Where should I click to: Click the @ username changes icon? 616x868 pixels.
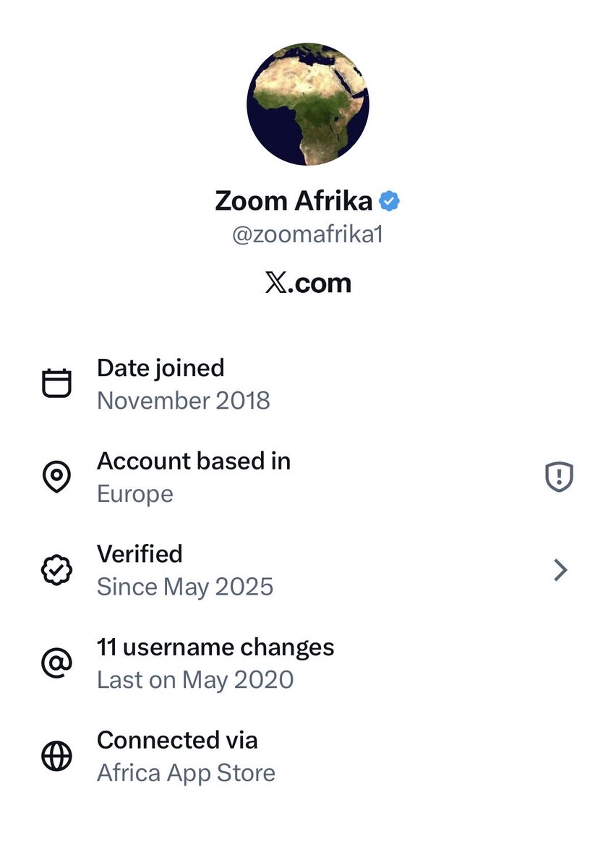56,663
